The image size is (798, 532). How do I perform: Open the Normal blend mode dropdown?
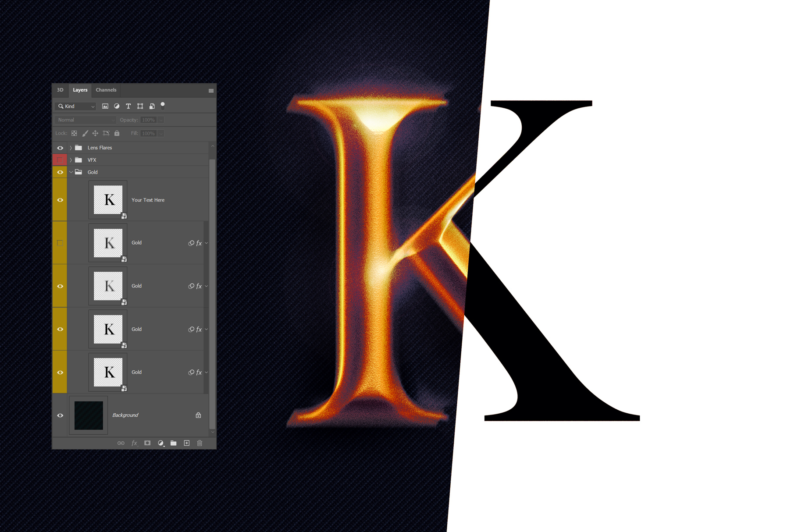(x=85, y=120)
